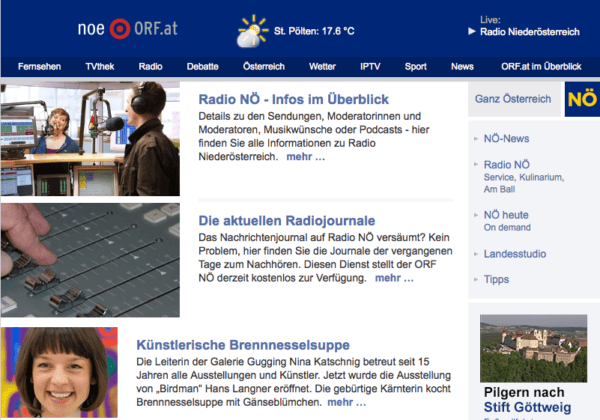
Task: Switch to the Ganz Österreich tab
Action: (x=514, y=99)
